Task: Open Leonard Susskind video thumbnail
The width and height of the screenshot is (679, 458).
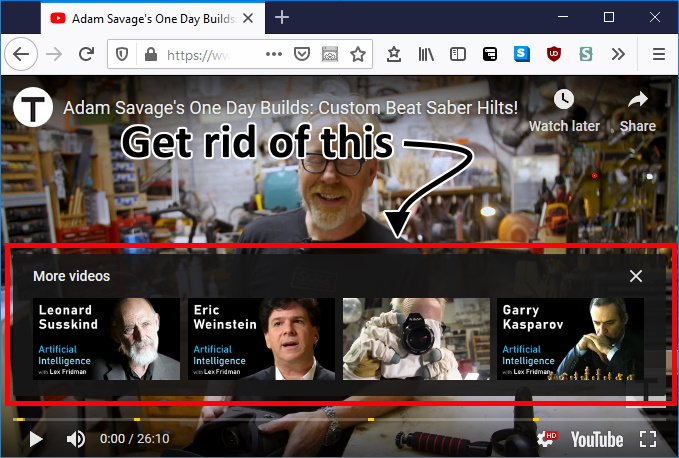Action: pyautogui.click(x=107, y=339)
